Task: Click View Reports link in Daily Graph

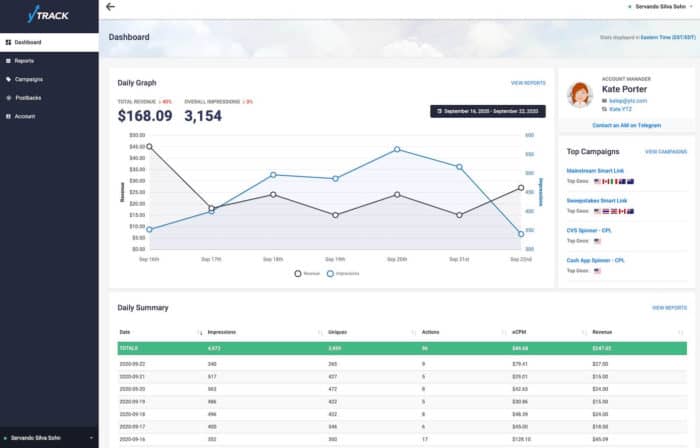Action: [528, 83]
